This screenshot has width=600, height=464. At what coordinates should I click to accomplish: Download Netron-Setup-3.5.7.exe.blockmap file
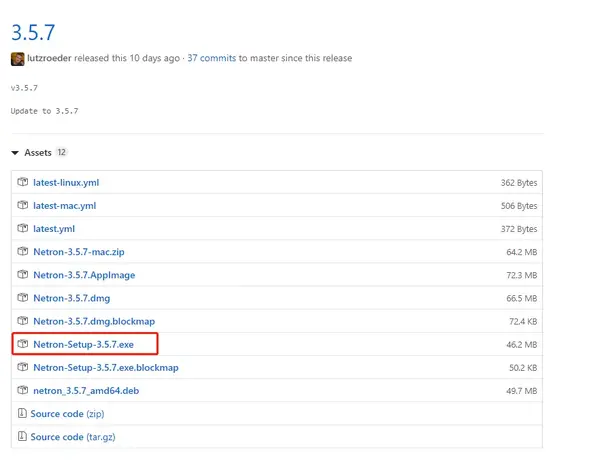(x=105, y=368)
